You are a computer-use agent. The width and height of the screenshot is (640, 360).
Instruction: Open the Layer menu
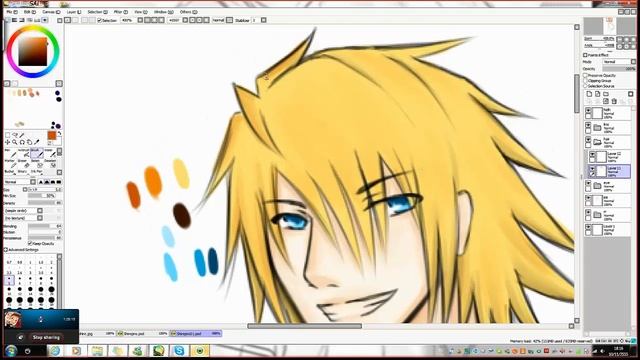coord(73,12)
